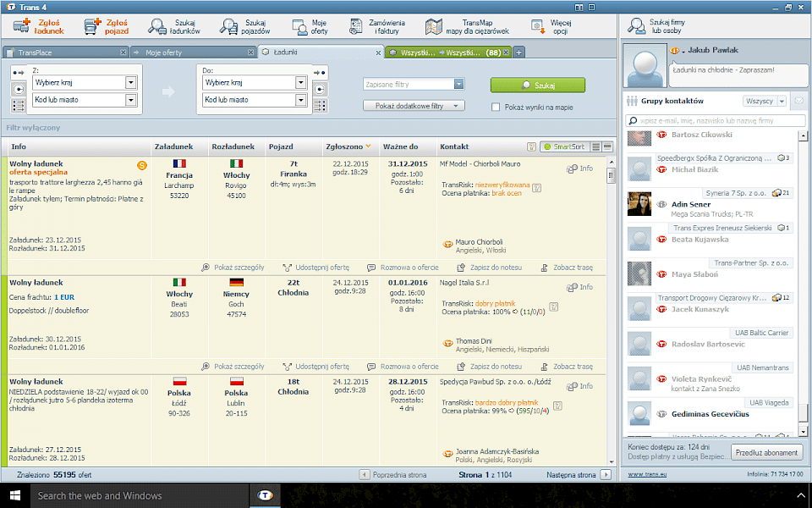Click the radius circle icon left of Z: panel
The image size is (812, 508).
18,89
